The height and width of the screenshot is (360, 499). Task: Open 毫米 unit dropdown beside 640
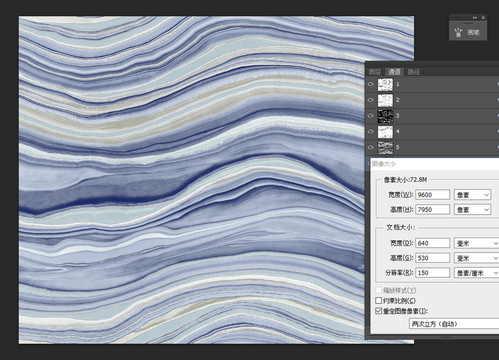(x=477, y=243)
